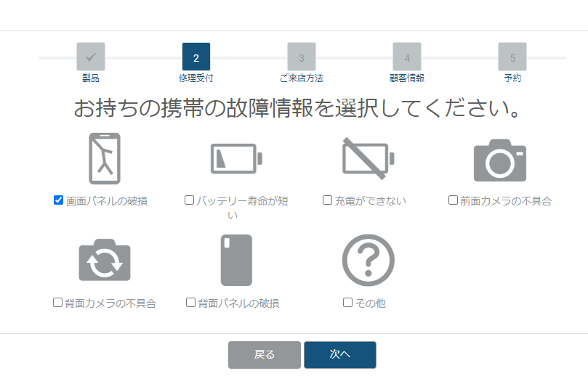Uncheck the 画面パネルの破損 checkbox

59,200
